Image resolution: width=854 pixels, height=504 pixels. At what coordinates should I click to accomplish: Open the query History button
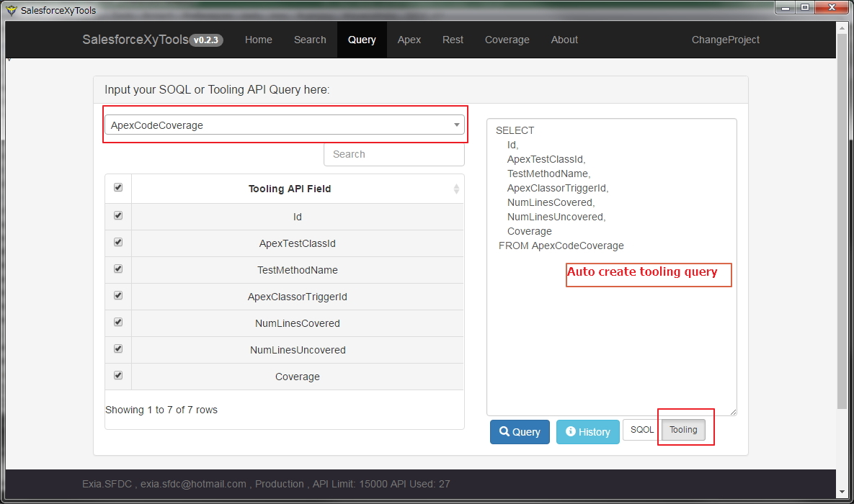coord(587,431)
